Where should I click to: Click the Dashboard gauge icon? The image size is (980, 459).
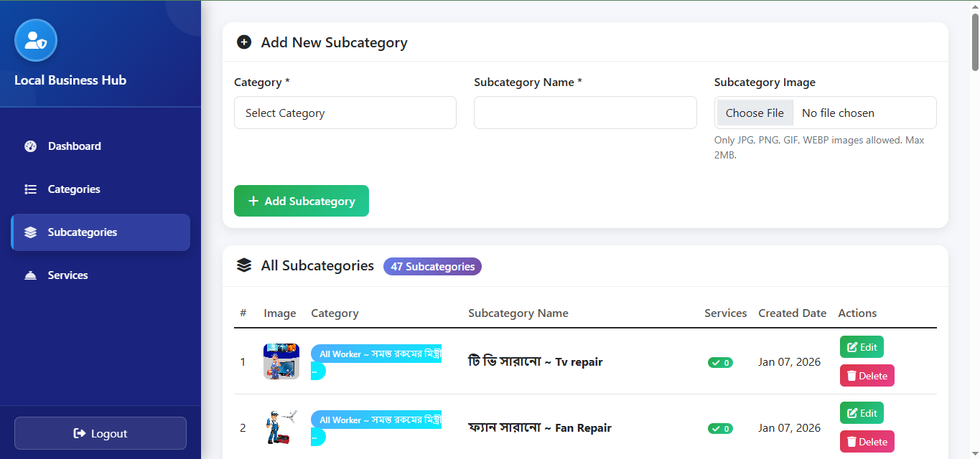[x=30, y=146]
